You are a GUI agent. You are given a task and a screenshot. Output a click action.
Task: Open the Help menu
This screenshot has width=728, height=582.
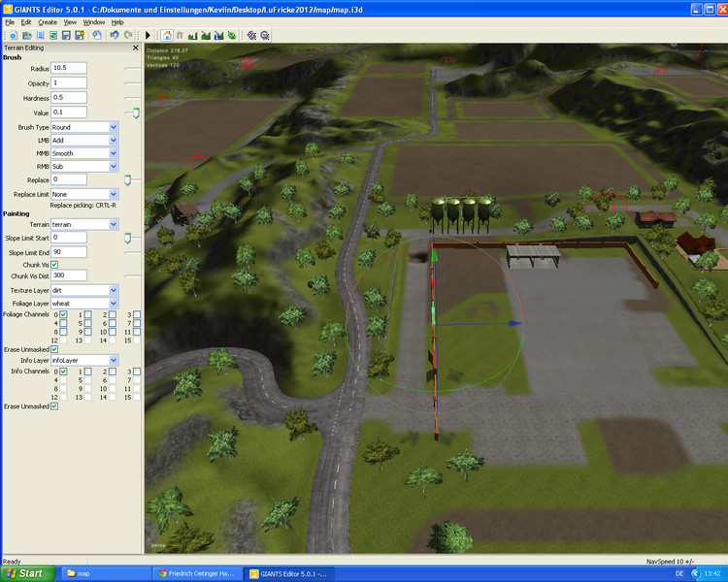117,22
